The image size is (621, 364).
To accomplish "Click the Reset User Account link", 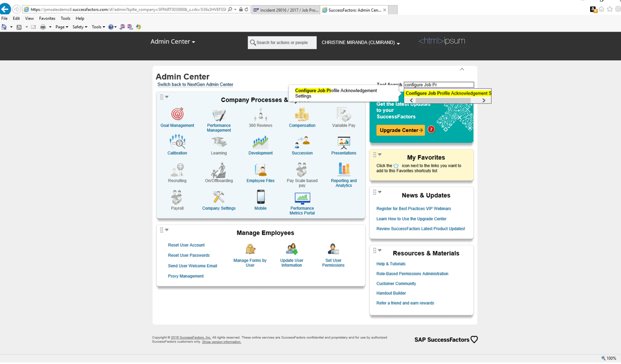I will (x=186, y=245).
